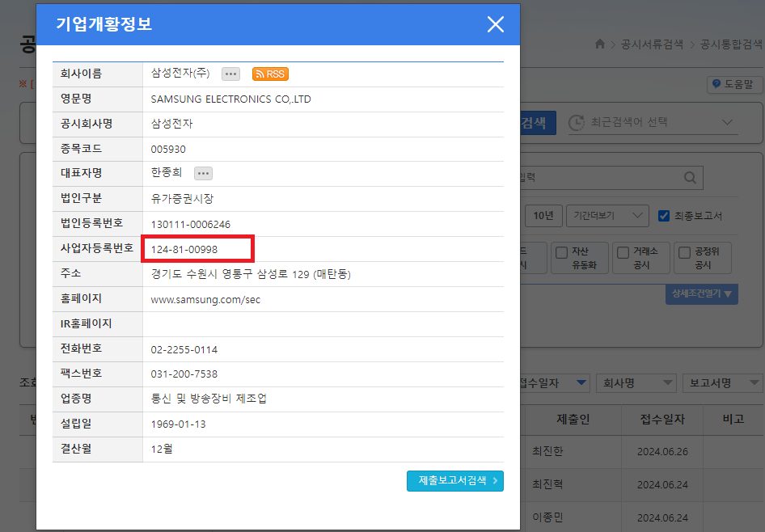The image size is (765, 532).
Task: Click English name SAMSUNG ELECTRONICS CO,.LTD
Action: tap(230, 99)
